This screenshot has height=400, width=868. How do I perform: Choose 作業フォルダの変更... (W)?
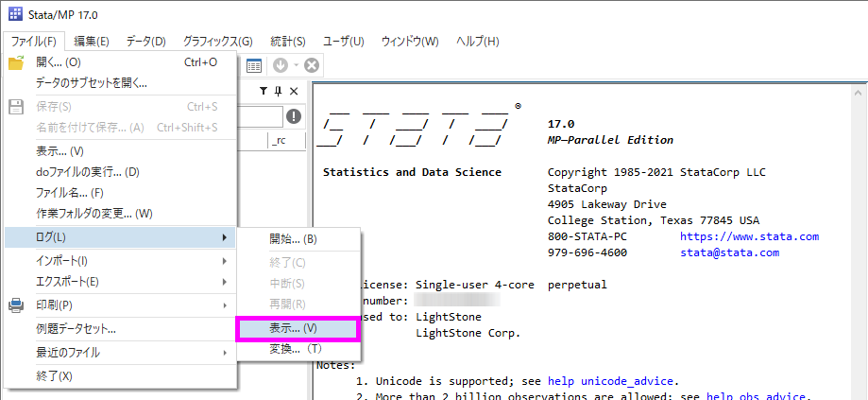pyautogui.click(x=120, y=214)
